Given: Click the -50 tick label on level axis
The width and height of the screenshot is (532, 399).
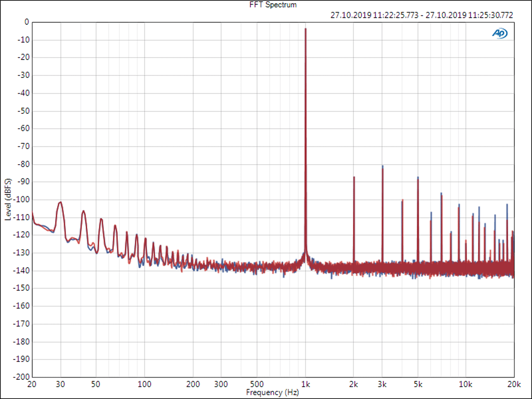Looking at the screenshot, I should pyautogui.click(x=24, y=111).
